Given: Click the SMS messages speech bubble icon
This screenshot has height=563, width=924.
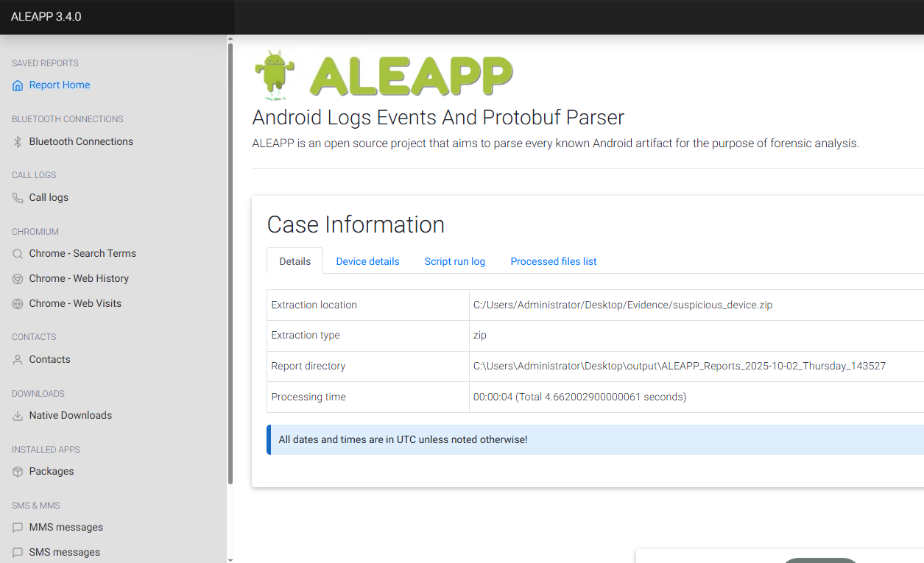Looking at the screenshot, I should point(18,553).
